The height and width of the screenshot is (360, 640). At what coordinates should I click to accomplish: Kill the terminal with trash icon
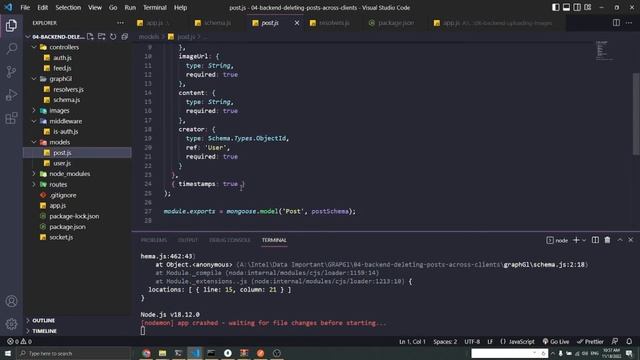[x=607, y=240]
